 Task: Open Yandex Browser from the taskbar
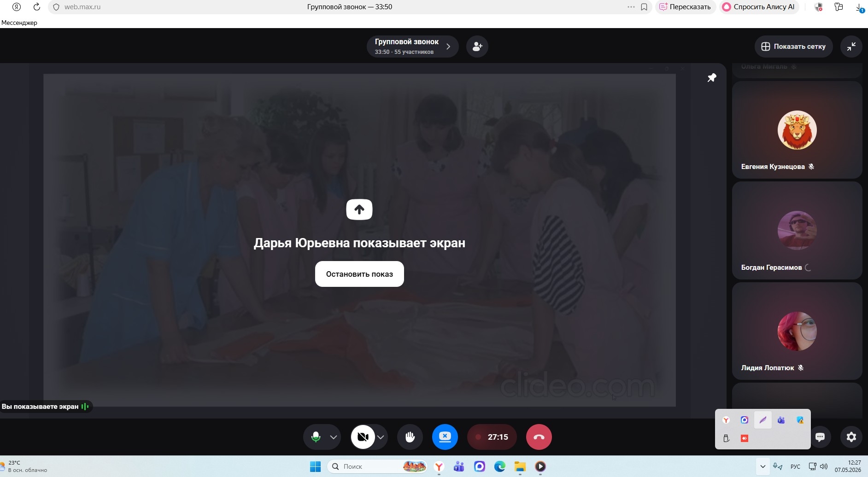[439, 466]
